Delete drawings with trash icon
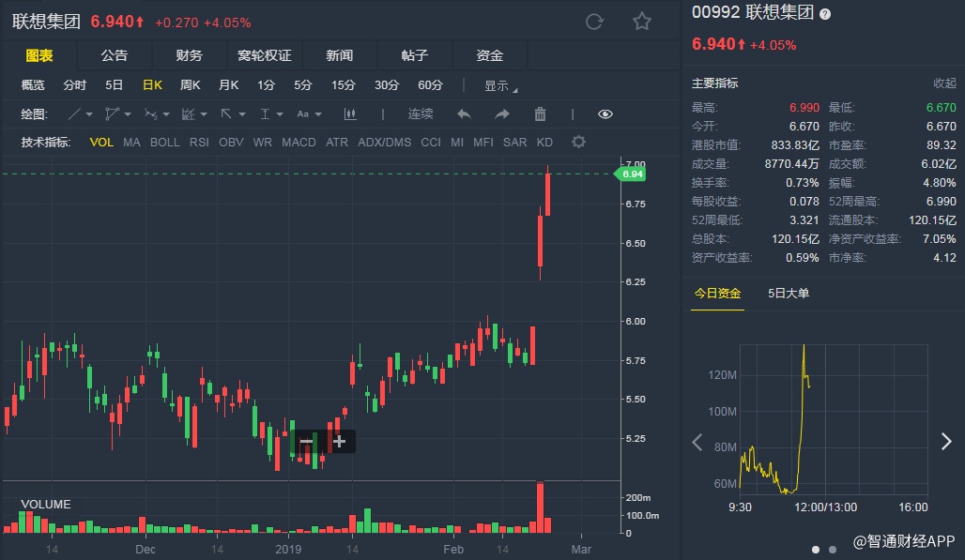The width and height of the screenshot is (965, 560). pos(540,114)
